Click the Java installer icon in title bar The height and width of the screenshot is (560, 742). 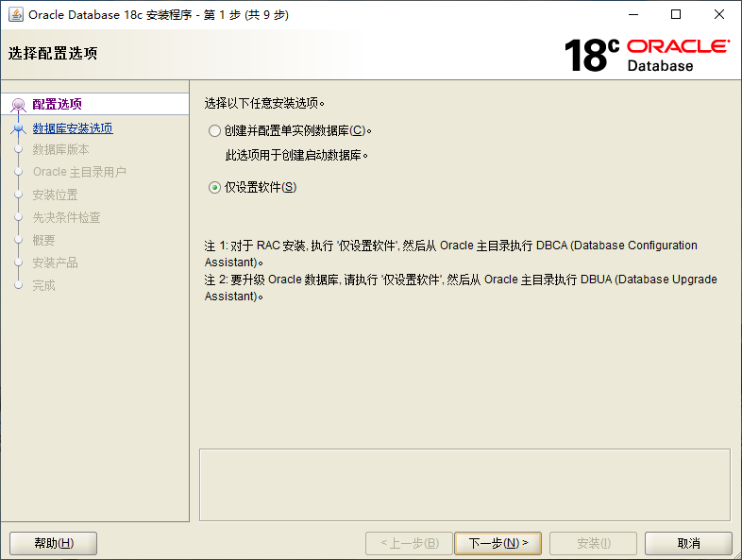tap(16, 15)
